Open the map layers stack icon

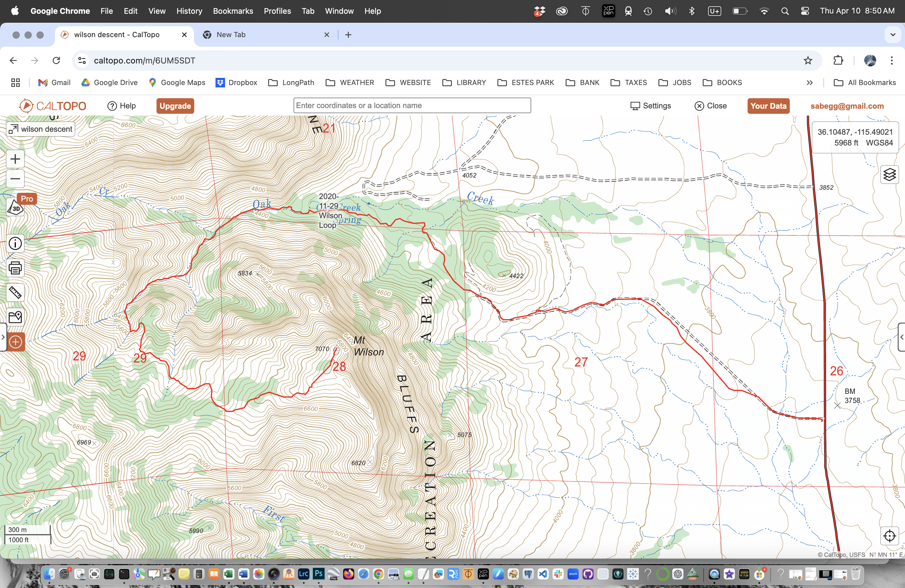pyautogui.click(x=889, y=175)
